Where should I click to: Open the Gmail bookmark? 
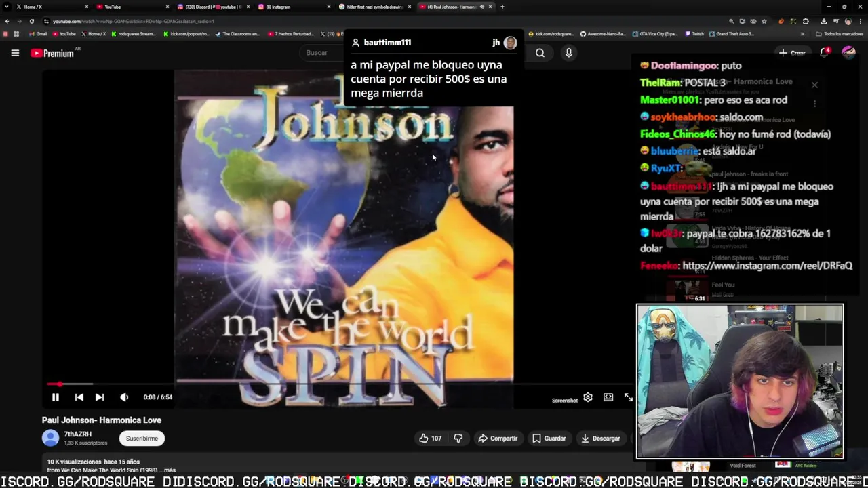37,34
